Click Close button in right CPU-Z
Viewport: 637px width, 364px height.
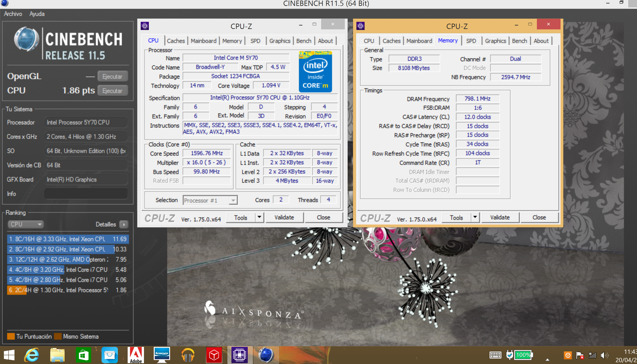pyautogui.click(x=539, y=218)
